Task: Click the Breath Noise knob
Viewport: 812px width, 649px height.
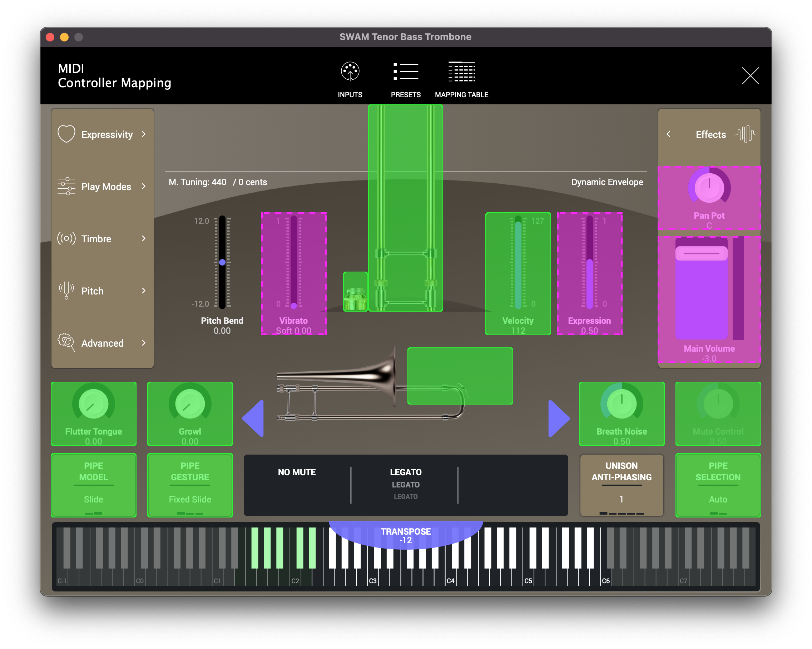Action: coord(622,403)
